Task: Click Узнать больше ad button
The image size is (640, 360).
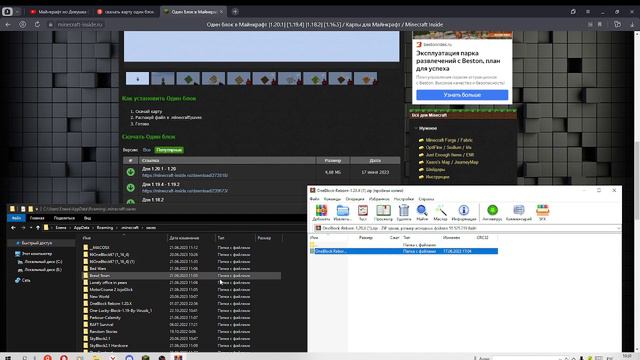Action: pyautogui.click(x=462, y=95)
